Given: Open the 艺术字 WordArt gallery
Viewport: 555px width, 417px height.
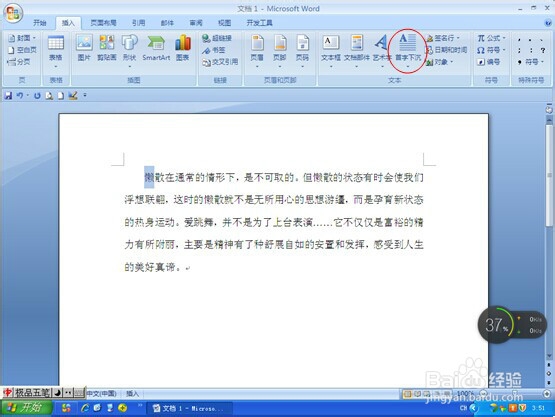Looking at the screenshot, I should point(382,51).
